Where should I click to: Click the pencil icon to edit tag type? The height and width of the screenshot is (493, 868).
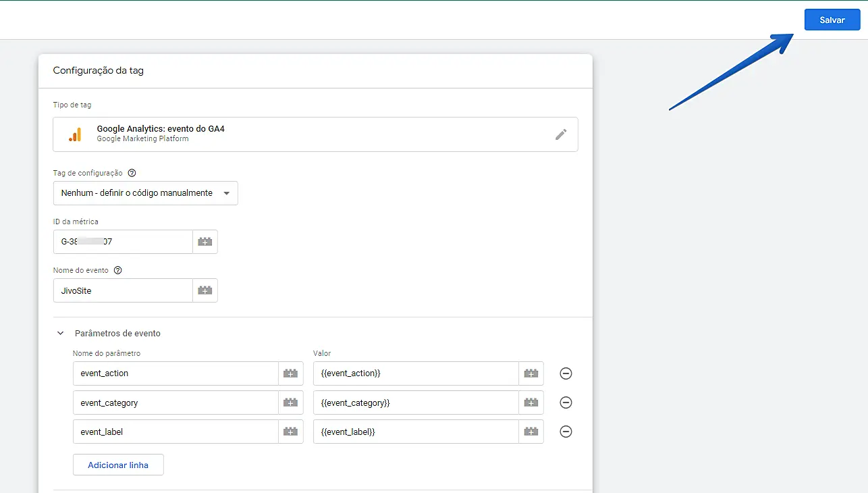click(x=561, y=134)
